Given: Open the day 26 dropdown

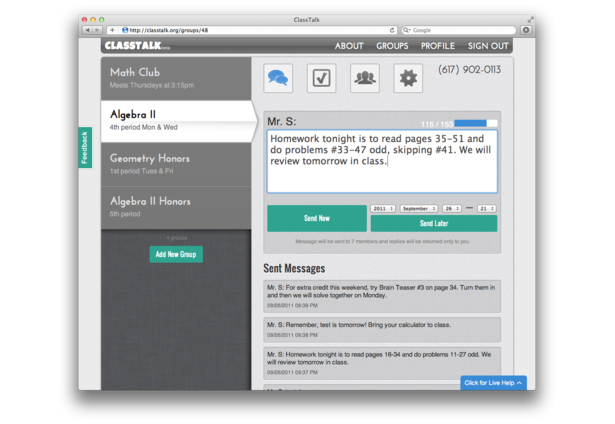Looking at the screenshot, I should tap(452, 209).
